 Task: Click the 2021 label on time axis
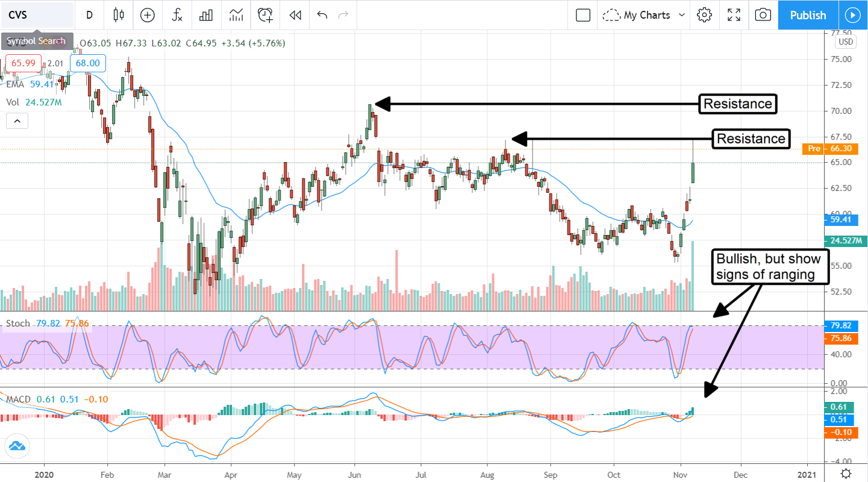pyautogui.click(x=807, y=474)
